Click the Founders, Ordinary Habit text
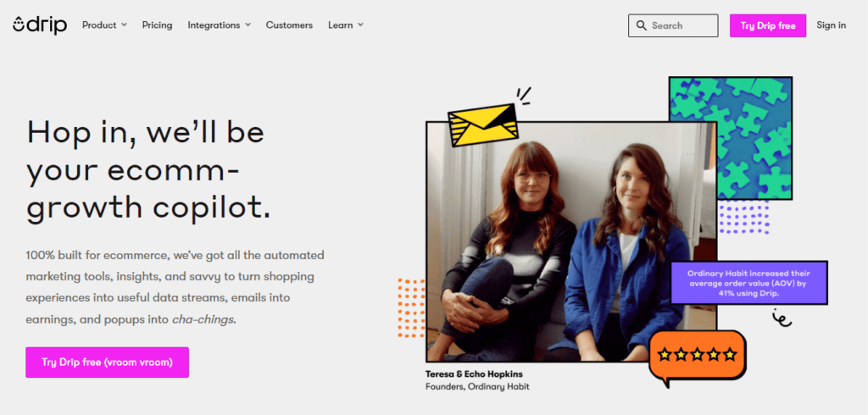 tap(477, 386)
